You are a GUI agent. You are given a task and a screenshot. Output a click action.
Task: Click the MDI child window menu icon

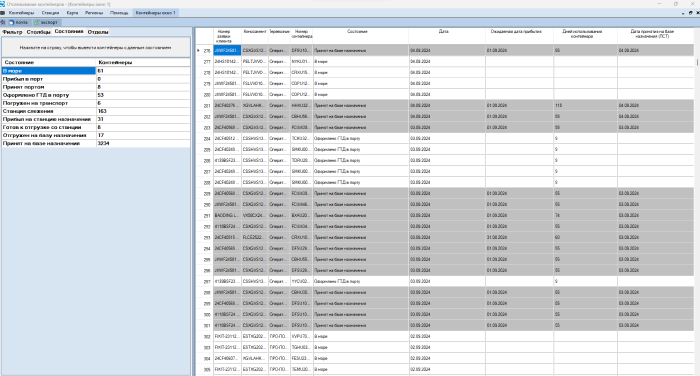click(x=3, y=13)
